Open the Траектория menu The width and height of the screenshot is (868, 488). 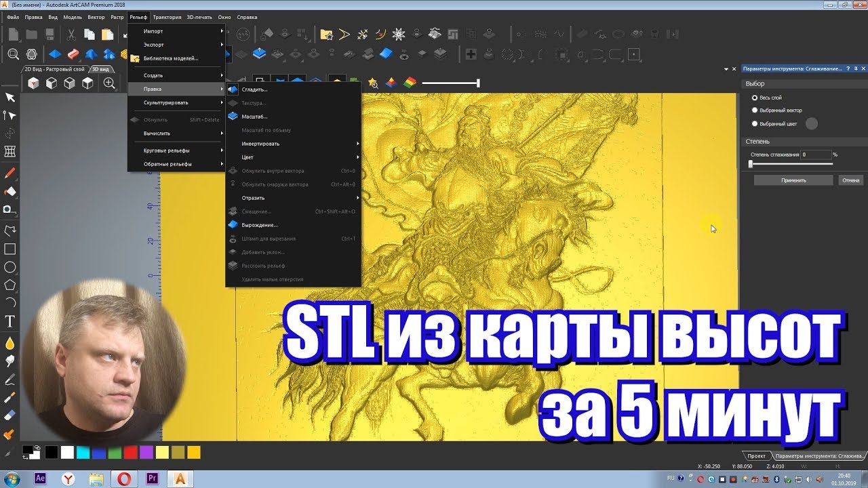(x=167, y=17)
